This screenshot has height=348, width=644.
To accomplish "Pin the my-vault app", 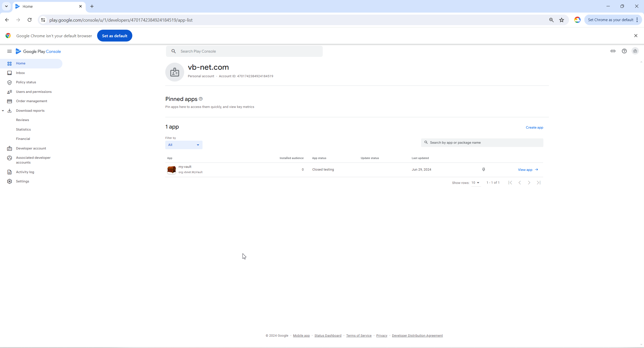I will click(484, 170).
